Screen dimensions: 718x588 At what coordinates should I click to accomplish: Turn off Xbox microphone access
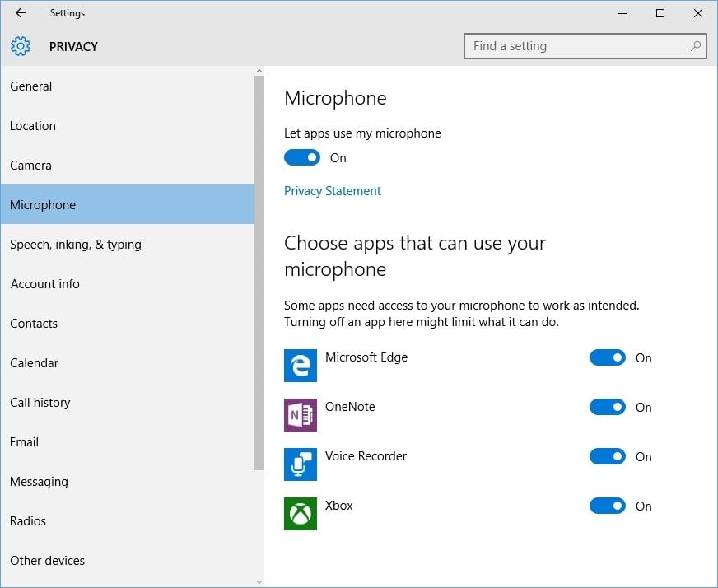[x=608, y=506]
